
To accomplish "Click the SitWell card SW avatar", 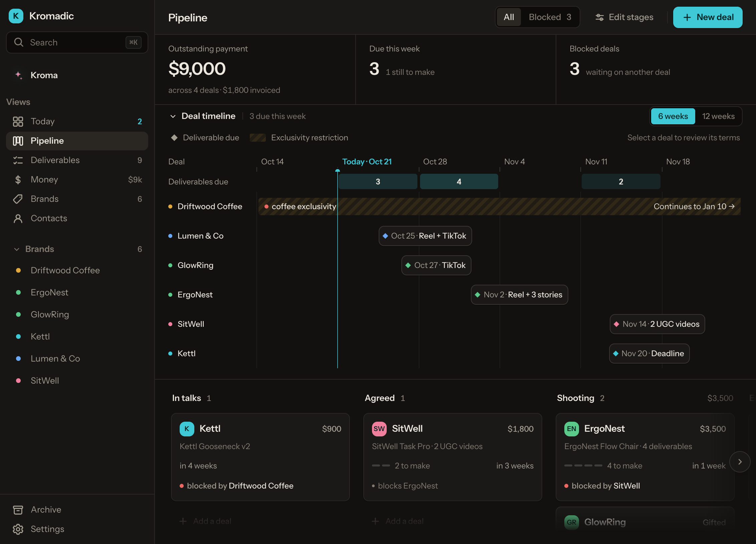I will click(x=379, y=429).
